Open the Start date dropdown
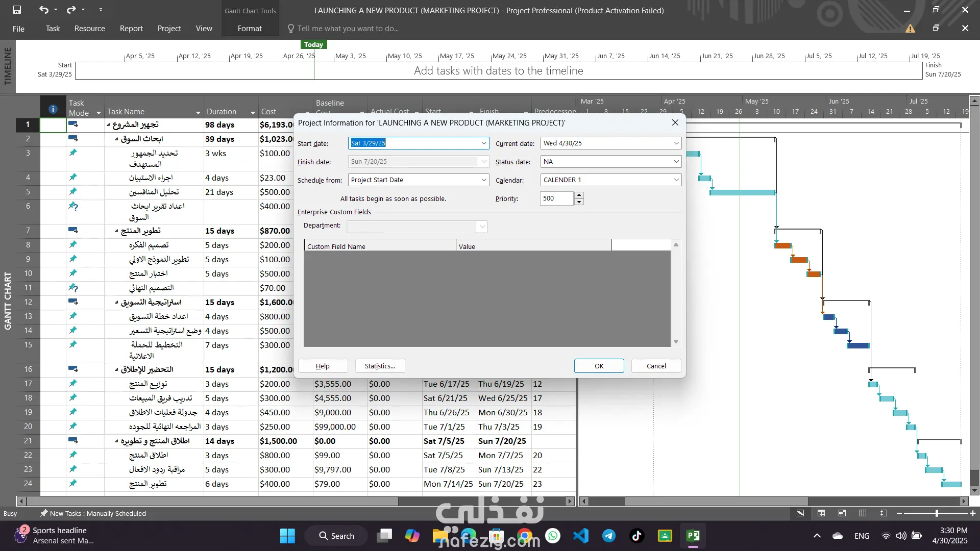The height and width of the screenshot is (551, 980). (484, 143)
